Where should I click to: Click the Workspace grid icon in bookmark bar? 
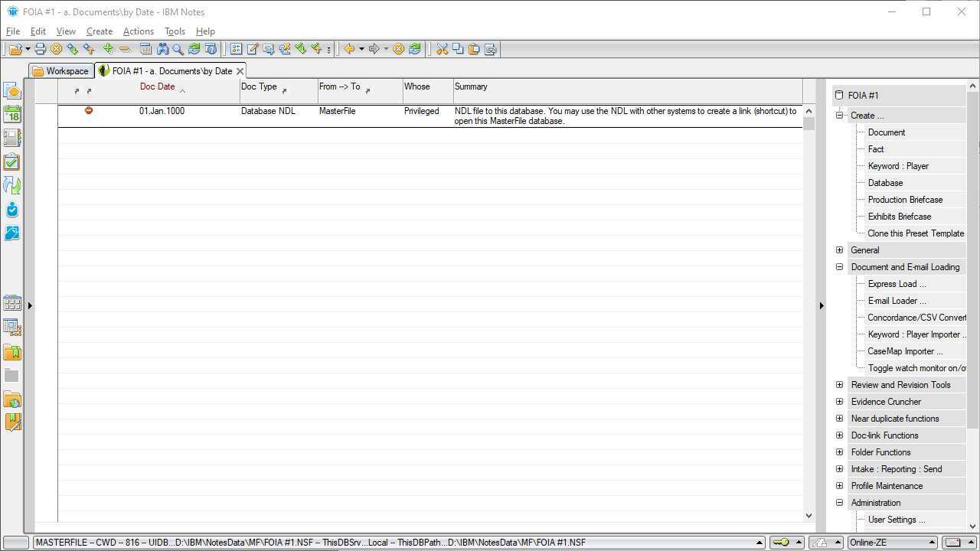click(12, 303)
